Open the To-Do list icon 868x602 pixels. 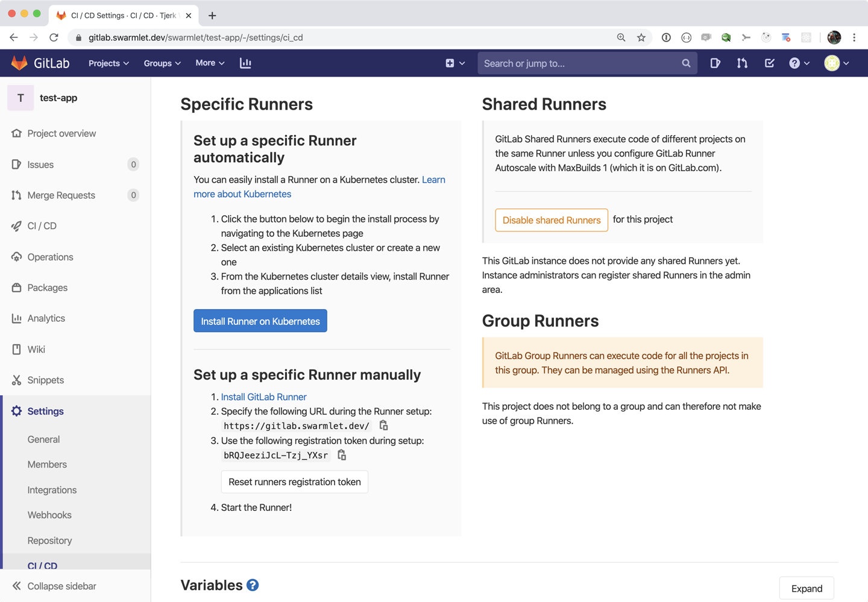click(x=769, y=63)
